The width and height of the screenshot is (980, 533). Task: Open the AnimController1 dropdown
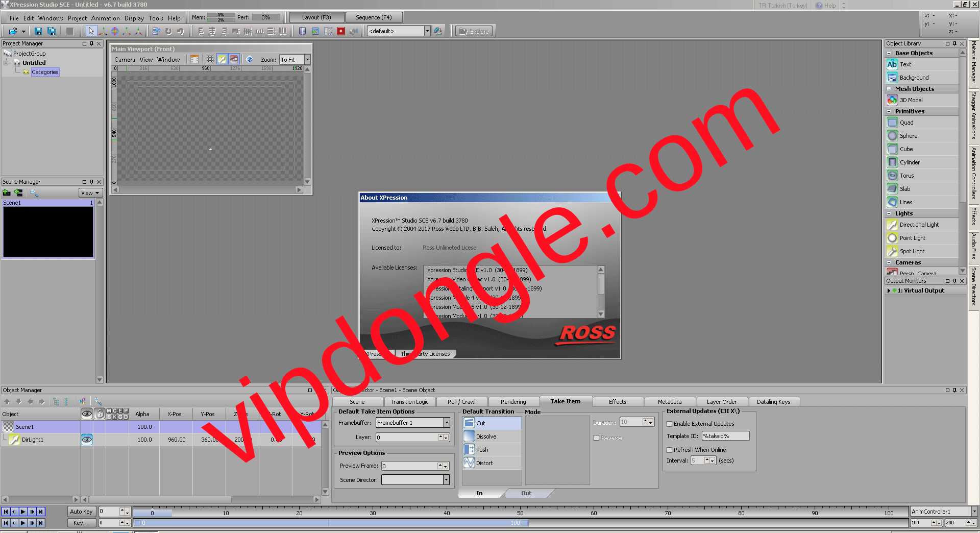974,512
